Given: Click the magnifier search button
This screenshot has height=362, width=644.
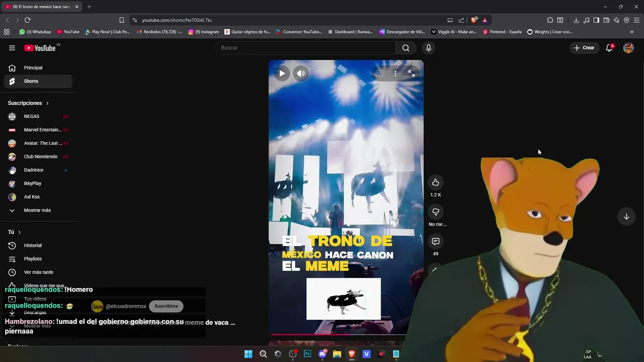Looking at the screenshot, I should pos(406,48).
